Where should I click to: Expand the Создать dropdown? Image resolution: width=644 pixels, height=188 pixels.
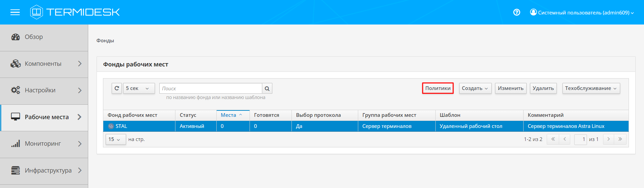coord(475,88)
